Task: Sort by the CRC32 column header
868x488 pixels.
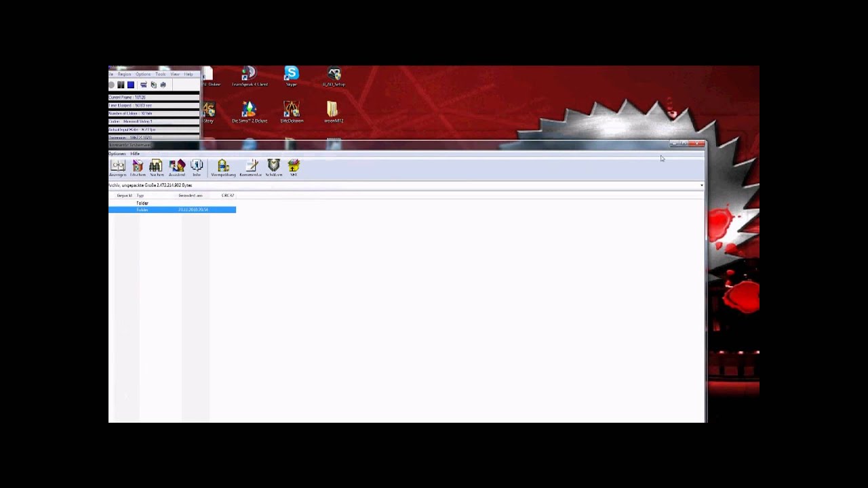Action: 228,195
